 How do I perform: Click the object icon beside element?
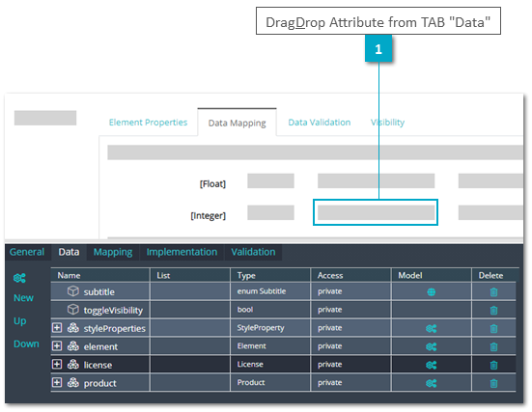(73, 346)
